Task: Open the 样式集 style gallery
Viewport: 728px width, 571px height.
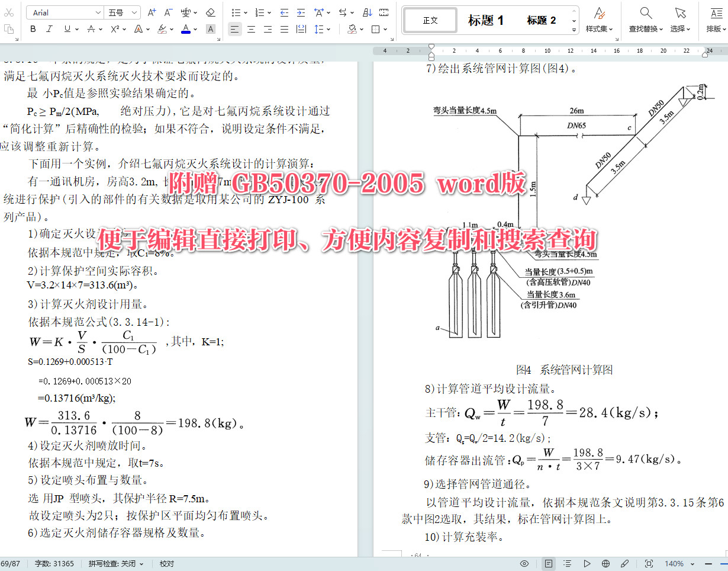Action: click(600, 20)
